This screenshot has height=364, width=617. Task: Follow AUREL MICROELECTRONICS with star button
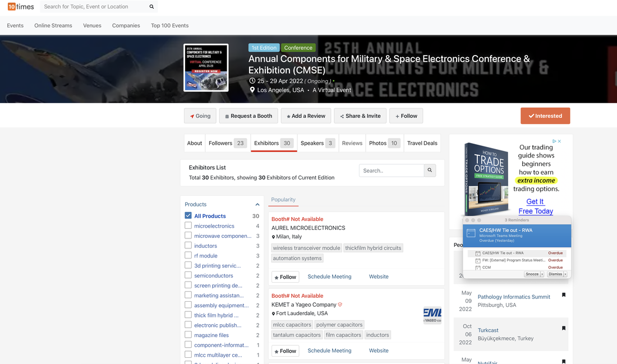coord(286,277)
